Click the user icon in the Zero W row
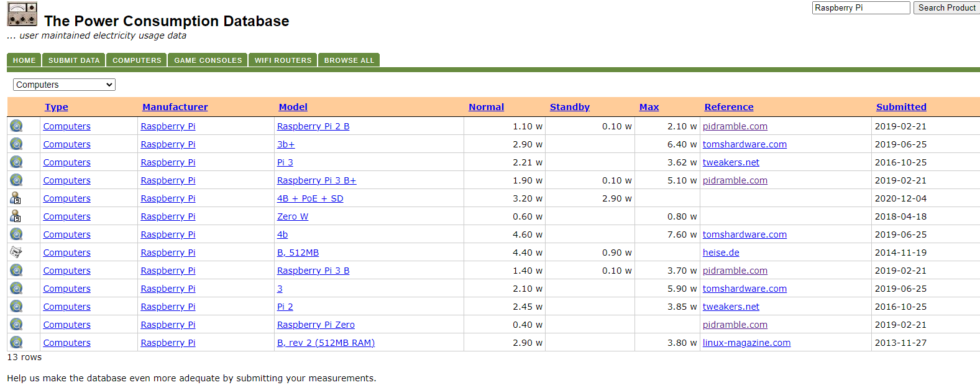 (16, 216)
